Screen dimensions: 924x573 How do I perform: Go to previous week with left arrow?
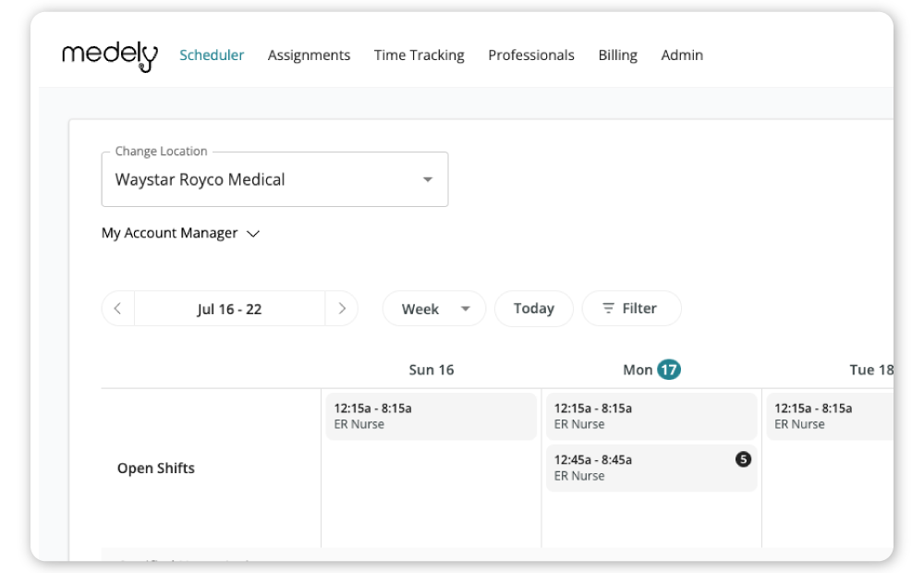click(118, 309)
